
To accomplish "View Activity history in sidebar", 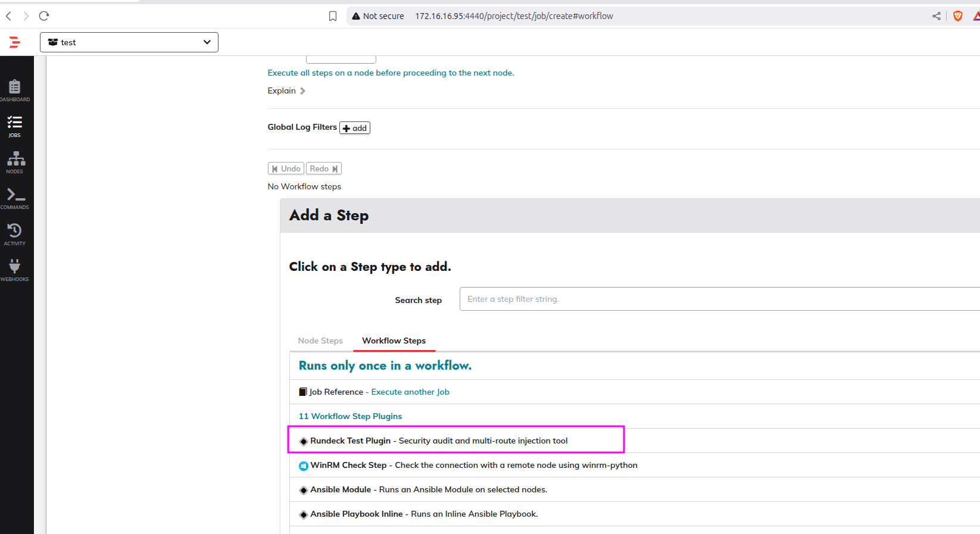I will tap(15, 234).
